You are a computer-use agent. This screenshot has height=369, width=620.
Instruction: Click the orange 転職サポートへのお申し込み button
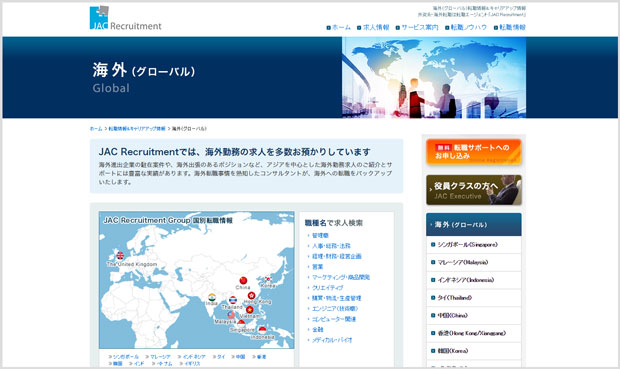[x=474, y=151]
